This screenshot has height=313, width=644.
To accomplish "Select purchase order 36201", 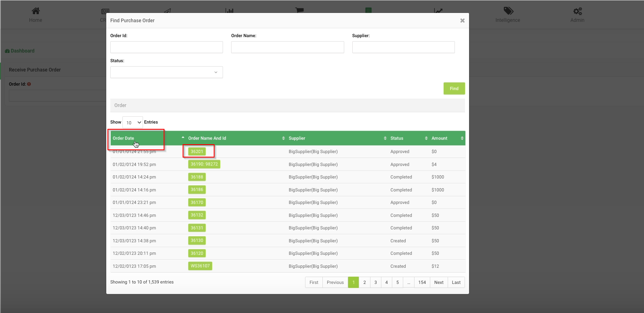I will (x=197, y=151).
